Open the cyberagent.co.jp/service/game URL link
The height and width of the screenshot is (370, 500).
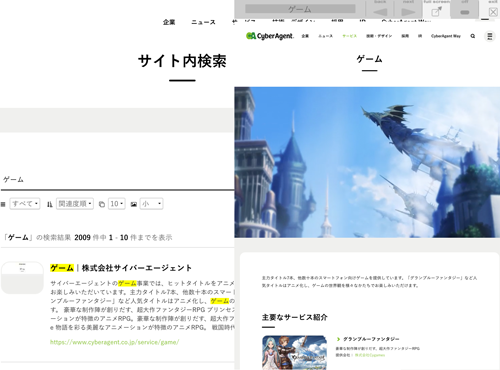115,342
